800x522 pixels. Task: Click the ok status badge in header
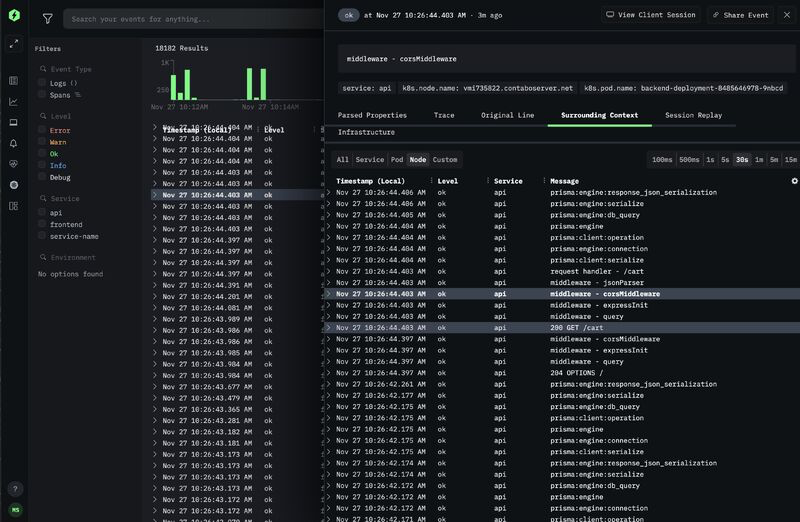(348, 15)
